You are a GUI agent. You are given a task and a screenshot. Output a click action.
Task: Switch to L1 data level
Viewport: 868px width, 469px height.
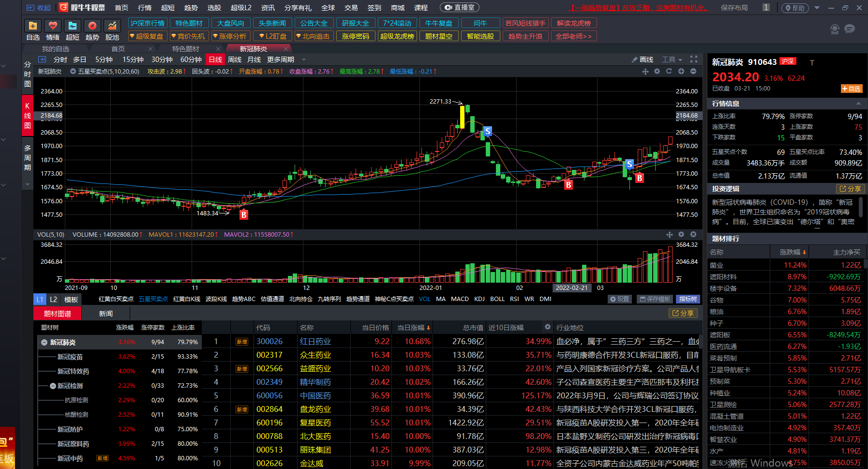click(40, 299)
